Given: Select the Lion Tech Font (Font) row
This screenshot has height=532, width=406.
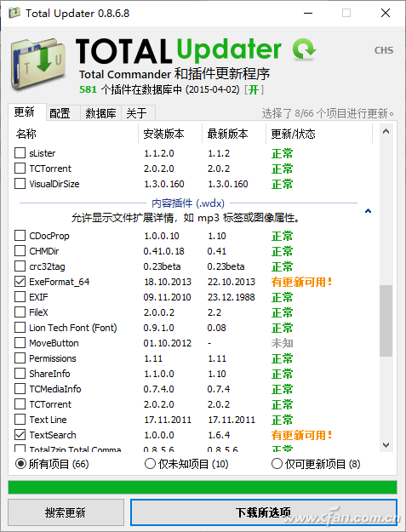Looking at the screenshot, I should [193, 328].
